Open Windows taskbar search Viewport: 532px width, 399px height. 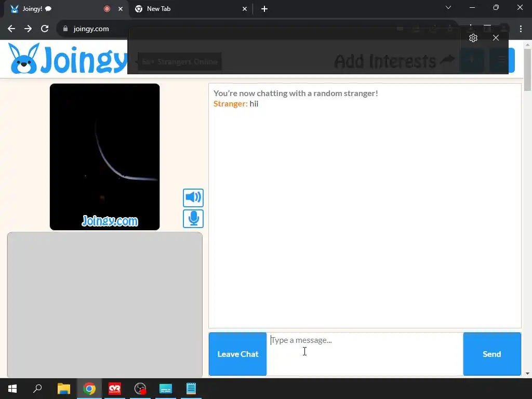point(37,389)
